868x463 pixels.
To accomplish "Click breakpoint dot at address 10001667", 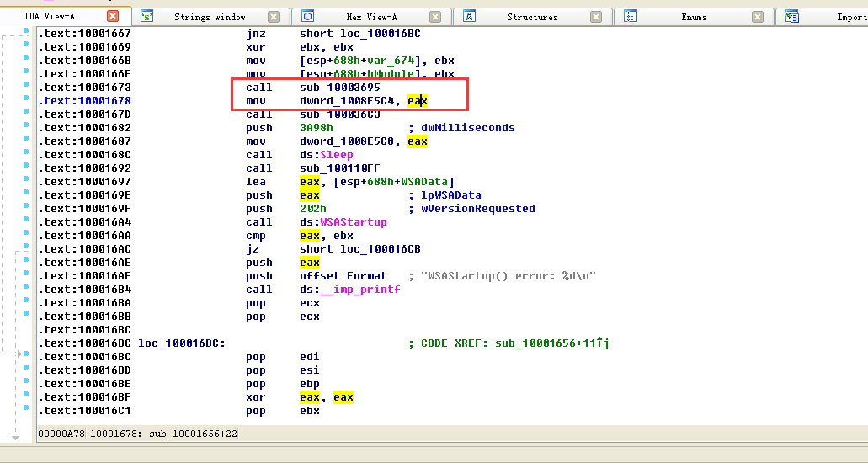I will [26, 31].
